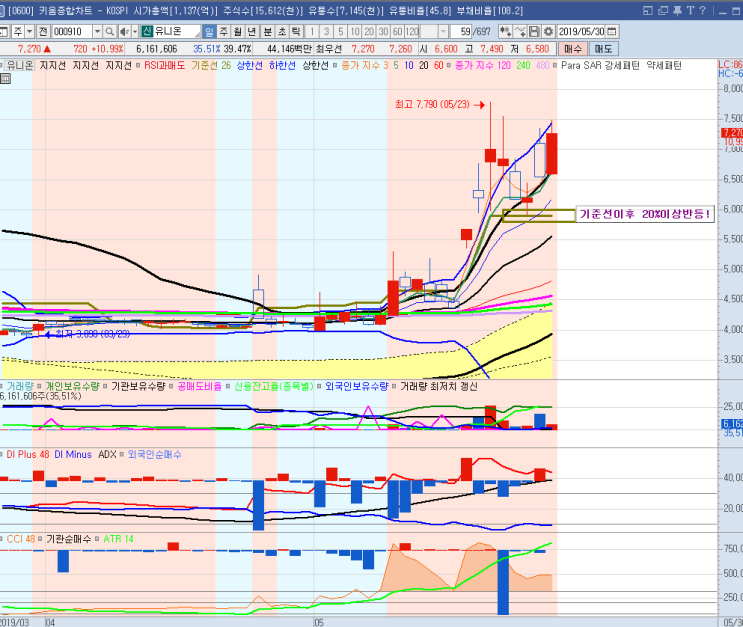Viewport: 743px width, 627px height.
Task: Click the current price tag 7,270 on axis
Action: click(732, 133)
